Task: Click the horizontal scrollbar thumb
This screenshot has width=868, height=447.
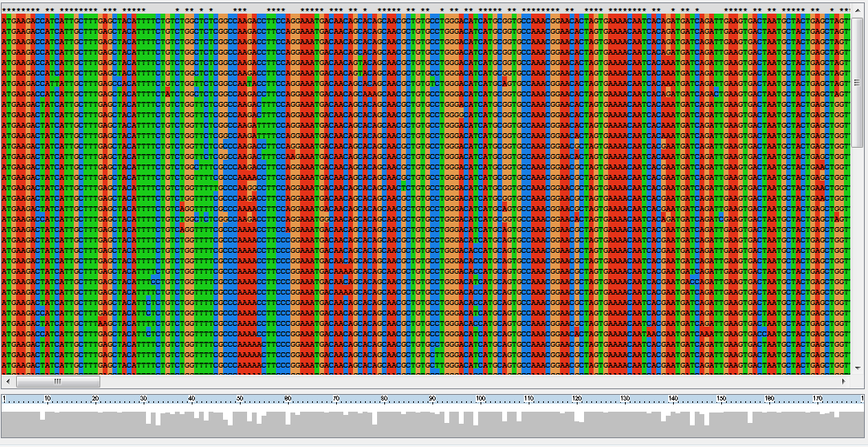Action: [58, 381]
